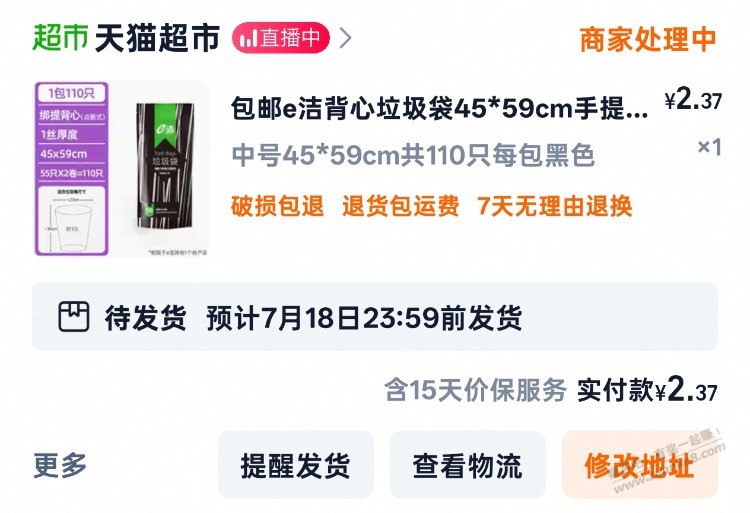Click the 修改地址 button

(x=640, y=465)
